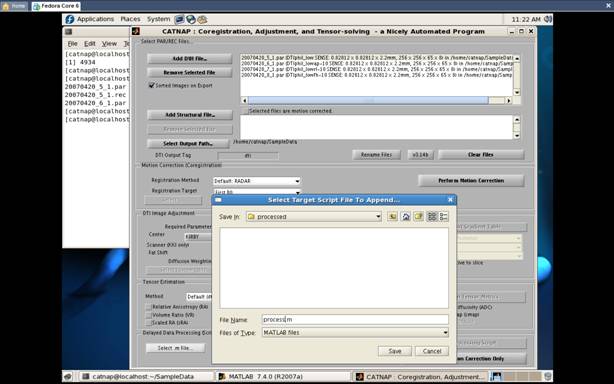Open the Center KIRBY dropdown
This screenshot has height=384, width=614.
[198, 237]
